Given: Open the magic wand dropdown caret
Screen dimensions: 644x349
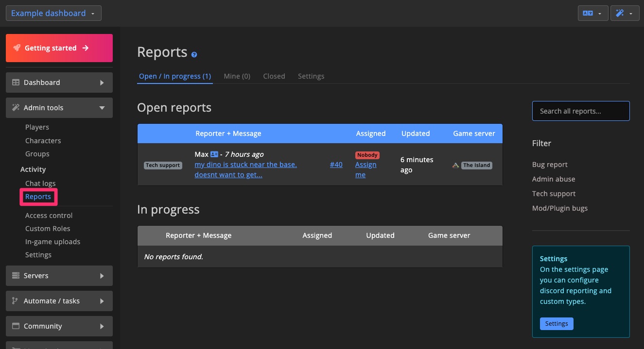Looking at the screenshot, I should 630,13.
